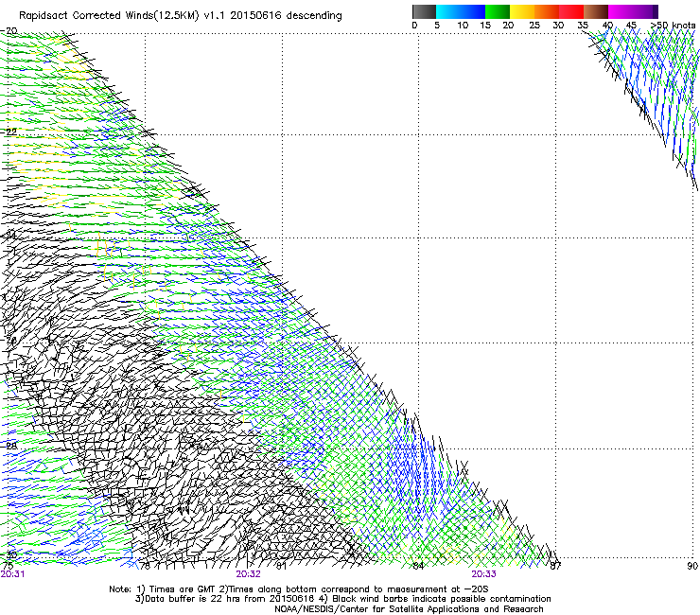Screen dimensions: 700x615
Task: Click the longitude label '84' on bottom axis
Action: coord(418,566)
